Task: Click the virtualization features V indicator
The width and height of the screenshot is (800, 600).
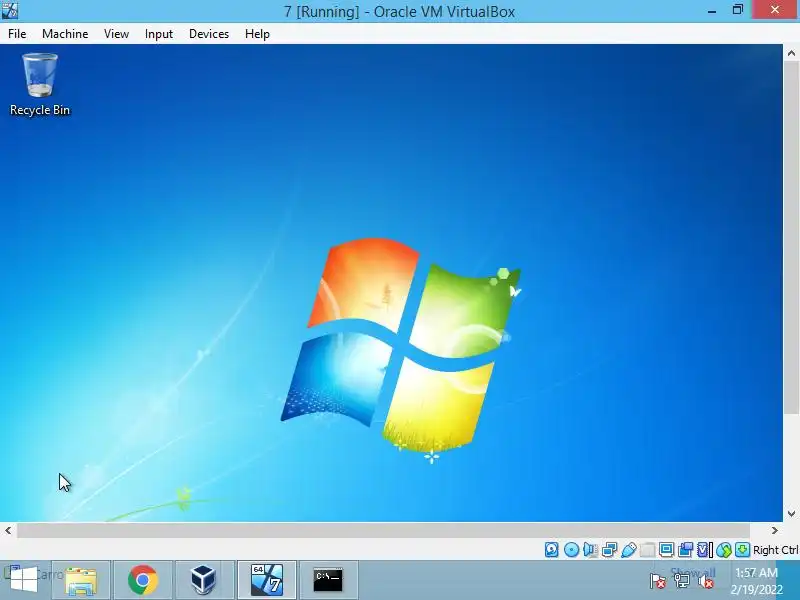Action: pyautogui.click(x=704, y=549)
